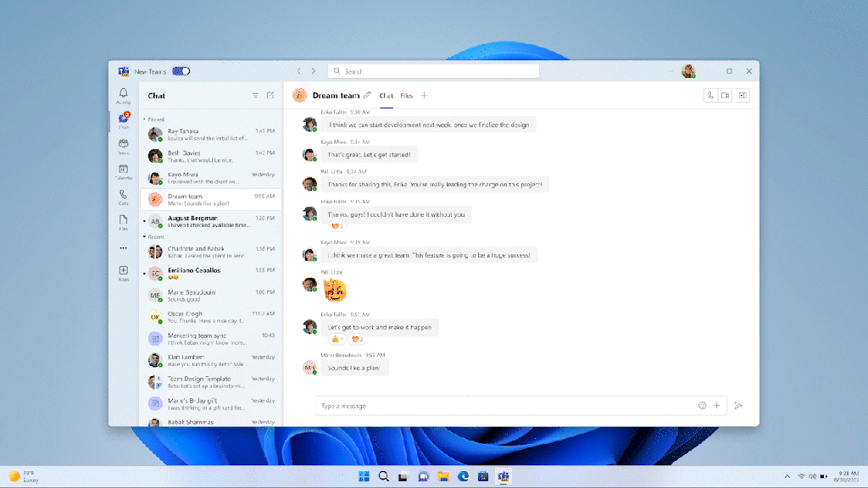Collapse the Recent chats section

144,237
